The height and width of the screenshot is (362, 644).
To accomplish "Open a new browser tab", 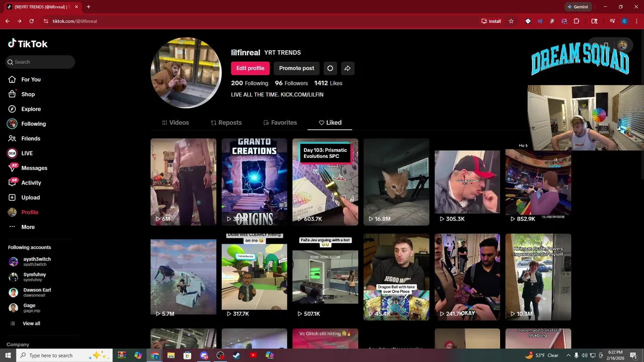I will (88, 7).
